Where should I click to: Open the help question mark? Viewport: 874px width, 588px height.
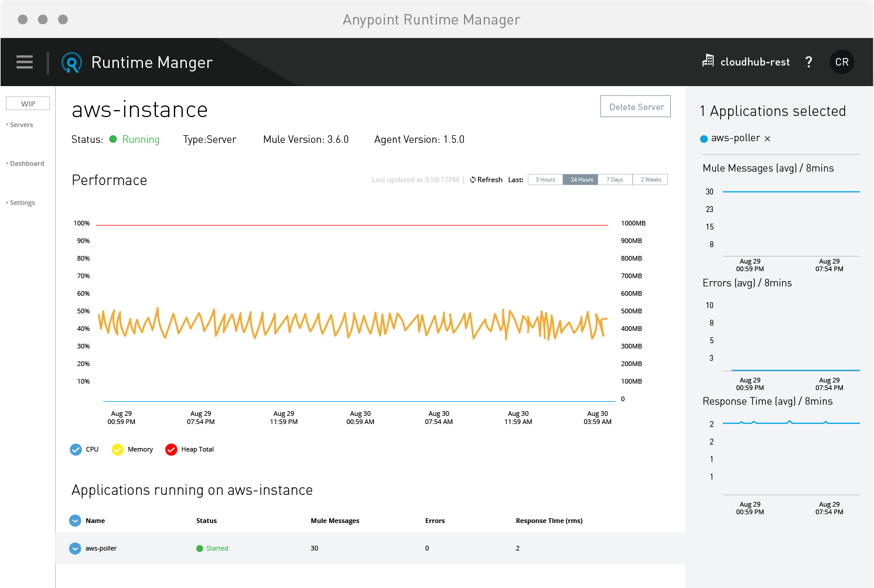[809, 62]
